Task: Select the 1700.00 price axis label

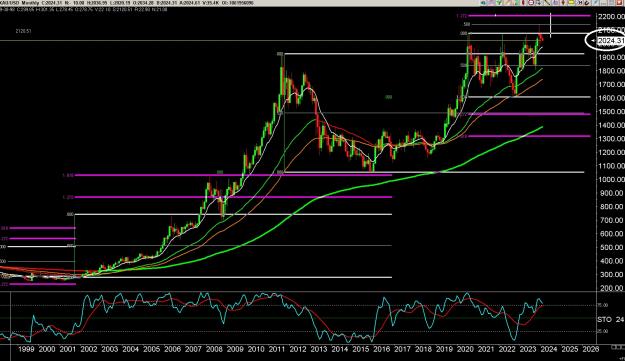Action: [x=611, y=84]
